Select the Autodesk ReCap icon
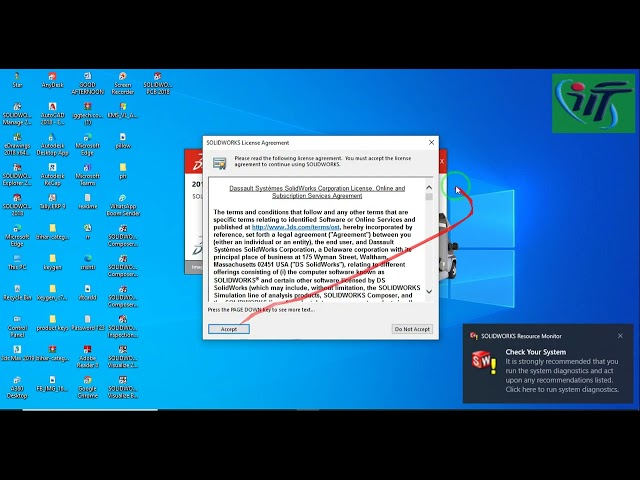The width and height of the screenshot is (640, 480). [52, 174]
